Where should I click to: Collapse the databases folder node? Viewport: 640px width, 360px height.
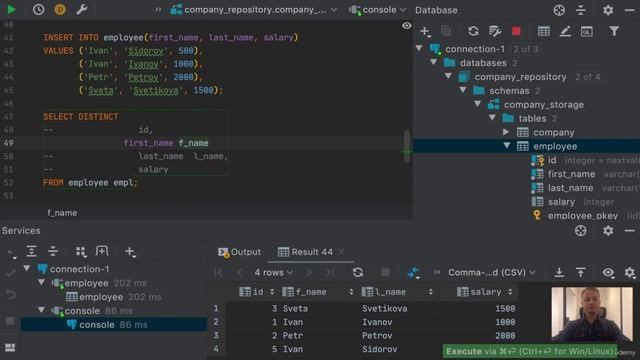pos(434,62)
